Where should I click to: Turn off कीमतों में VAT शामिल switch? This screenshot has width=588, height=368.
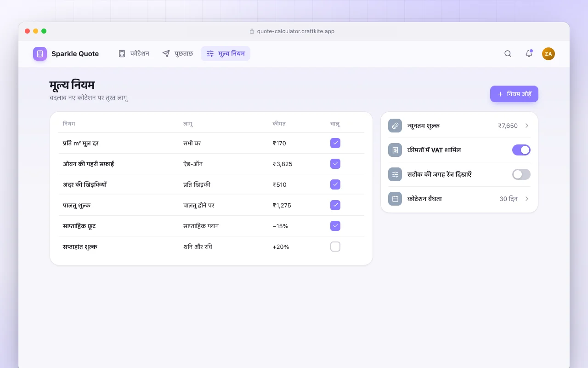[521, 150]
